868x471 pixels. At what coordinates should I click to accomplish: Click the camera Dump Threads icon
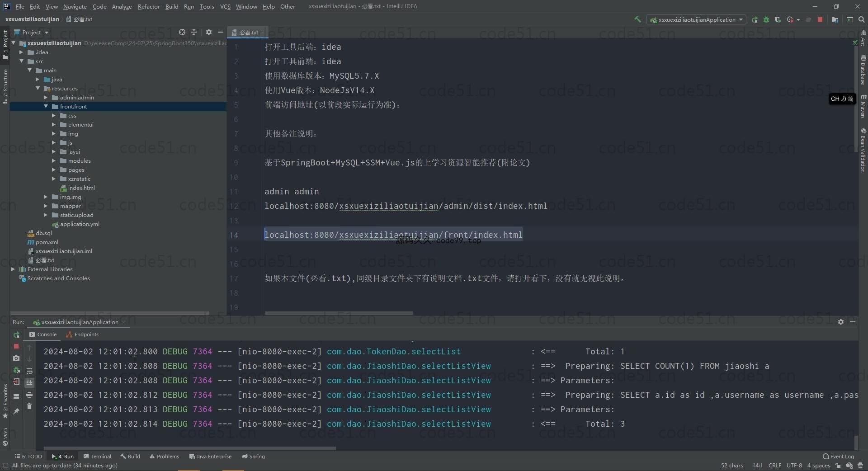point(16,358)
